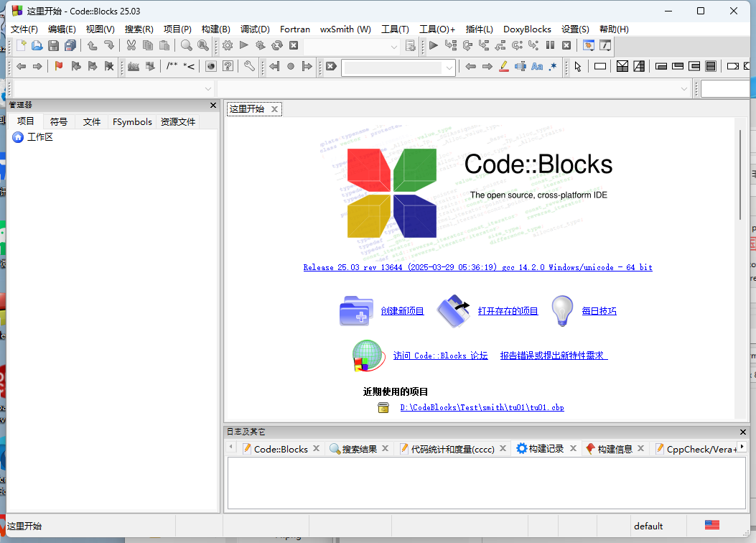The height and width of the screenshot is (543, 756).
Task: Open the wxSmith (W) menu
Action: pyautogui.click(x=345, y=29)
